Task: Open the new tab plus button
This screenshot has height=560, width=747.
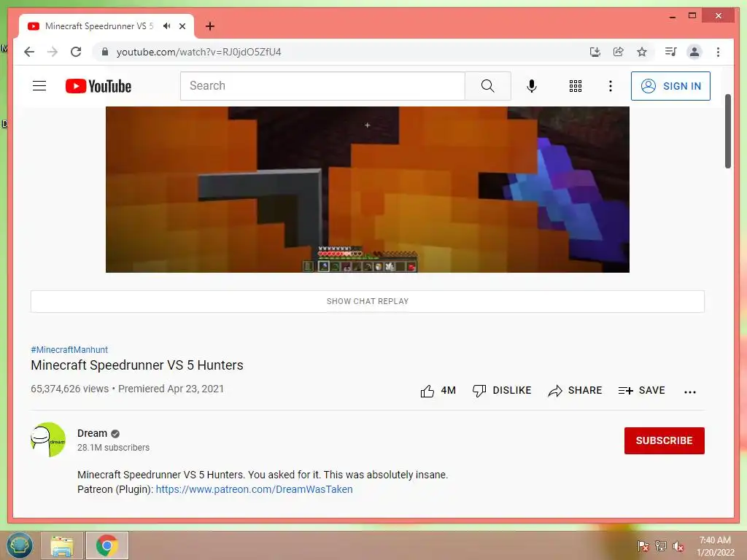Action: tap(210, 26)
